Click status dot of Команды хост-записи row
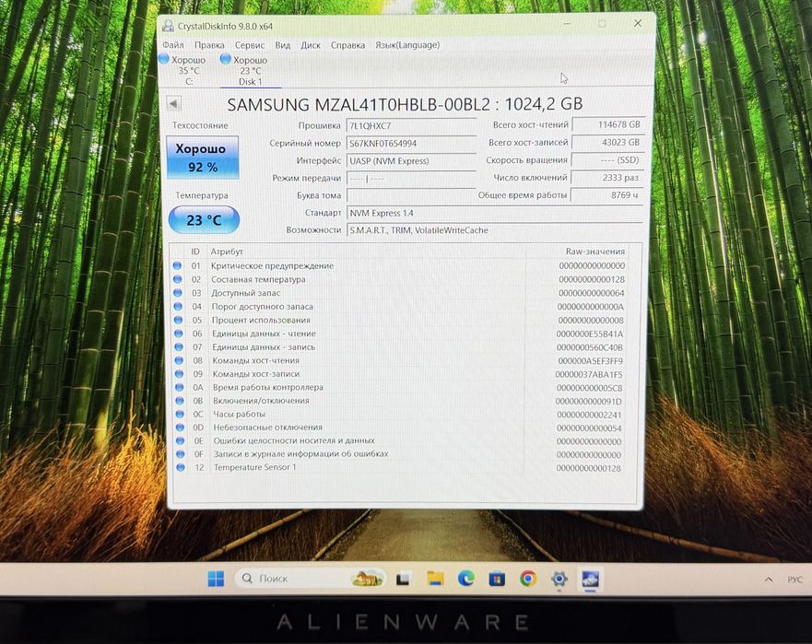The image size is (812, 644). (x=179, y=374)
